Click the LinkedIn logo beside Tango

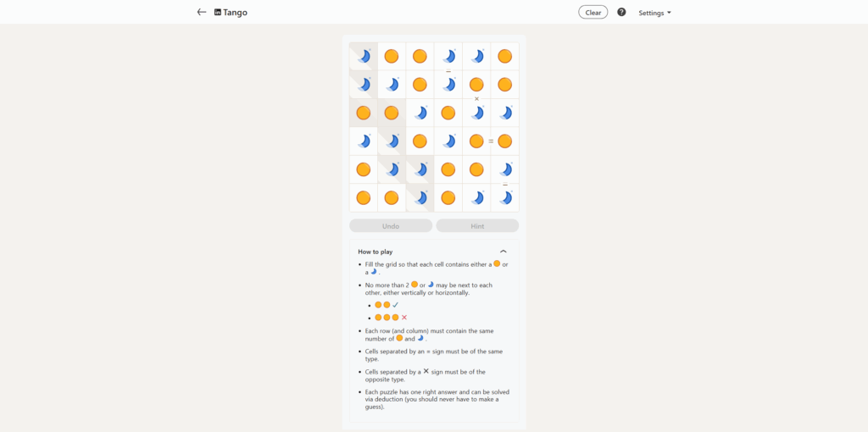[x=218, y=12]
